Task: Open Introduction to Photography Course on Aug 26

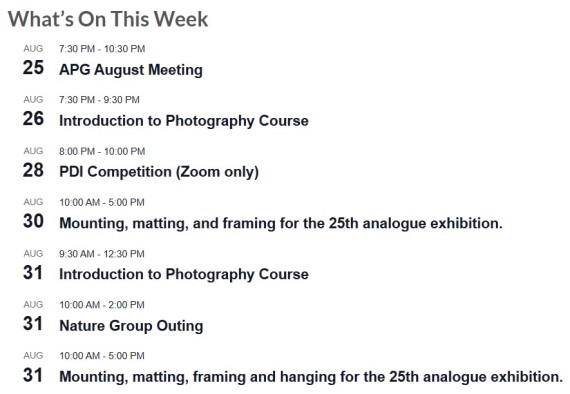Action: coord(184,121)
